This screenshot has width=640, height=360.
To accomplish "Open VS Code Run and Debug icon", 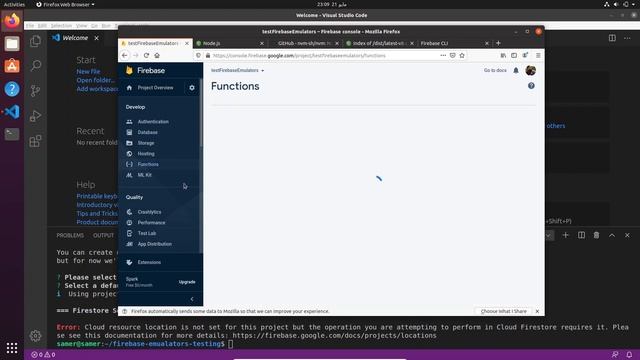I will [36, 116].
